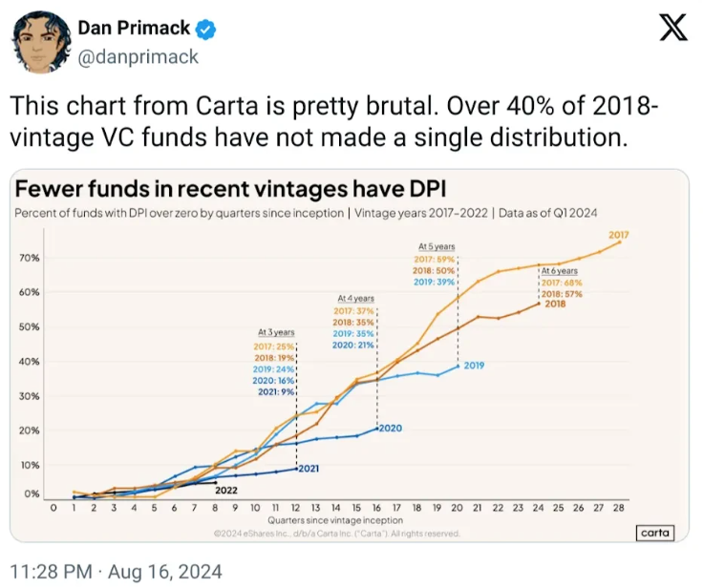Click the @danprimack handle
703x588 pixels.
pyautogui.click(x=138, y=56)
